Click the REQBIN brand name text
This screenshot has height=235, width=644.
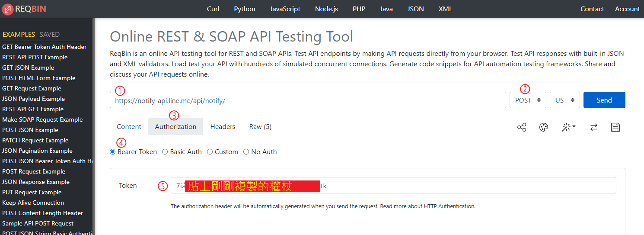coord(30,9)
